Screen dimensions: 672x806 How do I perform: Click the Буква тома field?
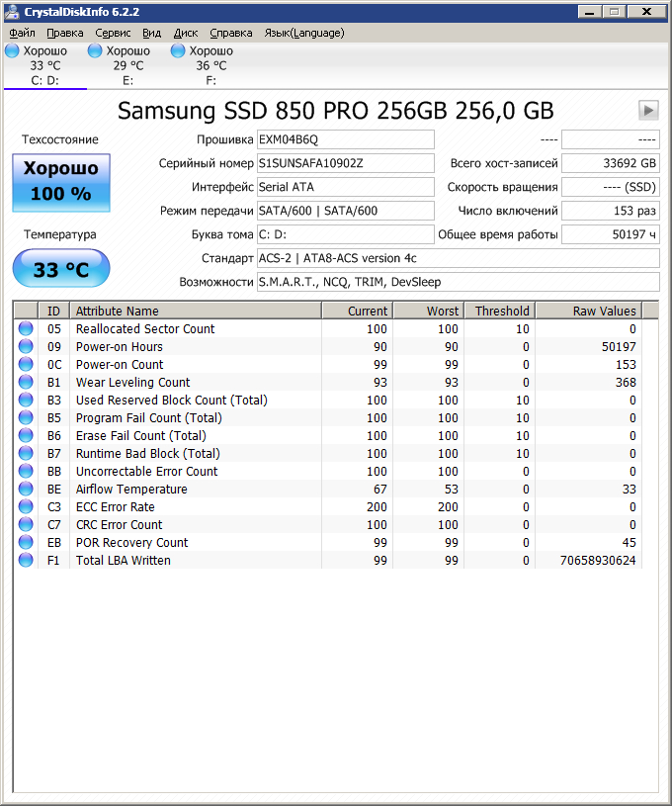pyautogui.click(x=346, y=234)
